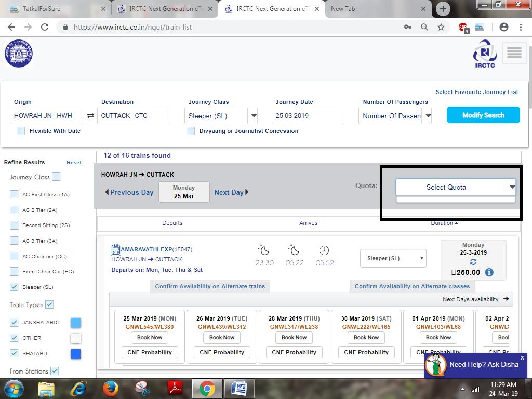This screenshot has width=532, height=399.
Task: Click the fare refresh icon
Action: (x=473, y=262)
